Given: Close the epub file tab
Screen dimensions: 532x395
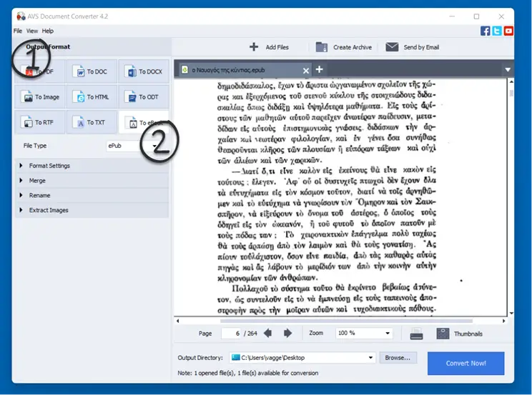Looking at the screenshot, I should click(306, 71).
